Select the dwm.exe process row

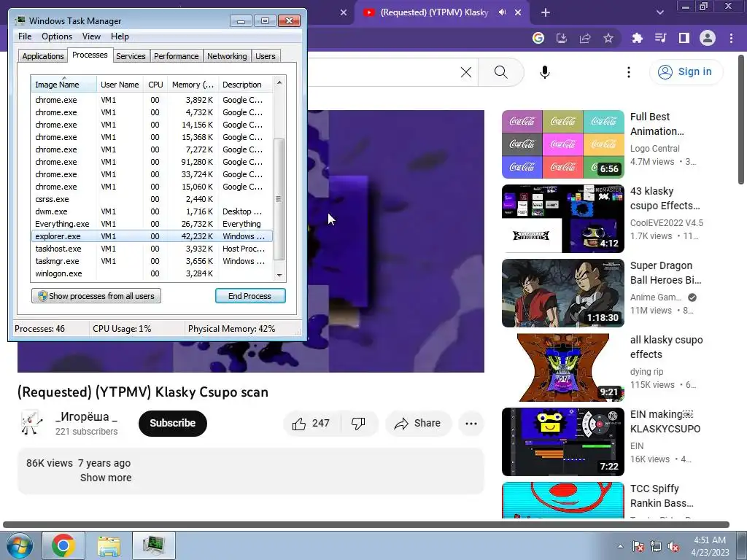point(152,211)
